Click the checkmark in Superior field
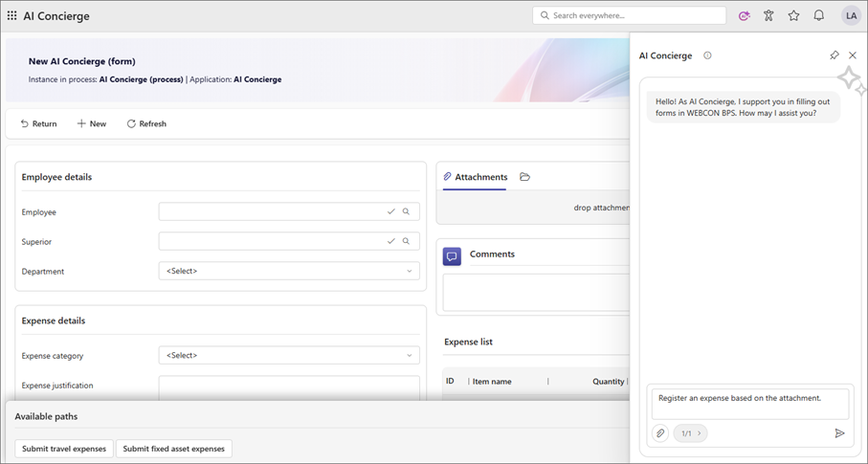 [390, 241]
